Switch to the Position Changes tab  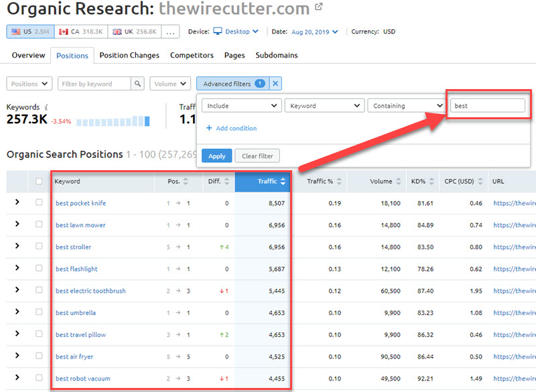(x=129, y=55)
